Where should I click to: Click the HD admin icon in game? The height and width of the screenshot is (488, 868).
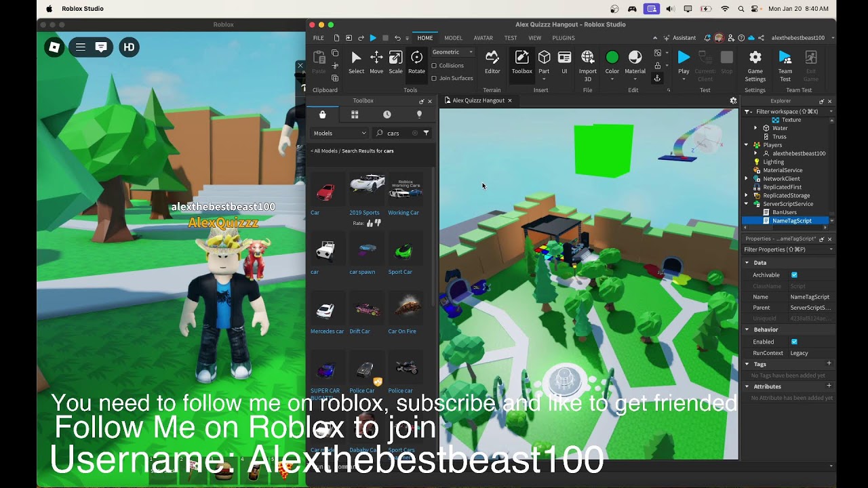tap(129, 47)
